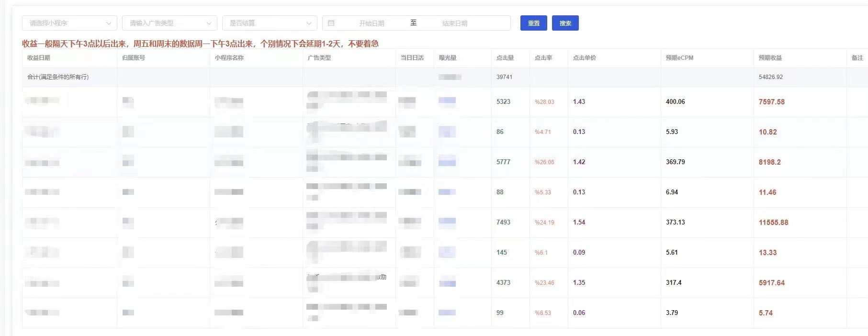
Task: Click the click count cell 5323
Action: tap(503, 102)
